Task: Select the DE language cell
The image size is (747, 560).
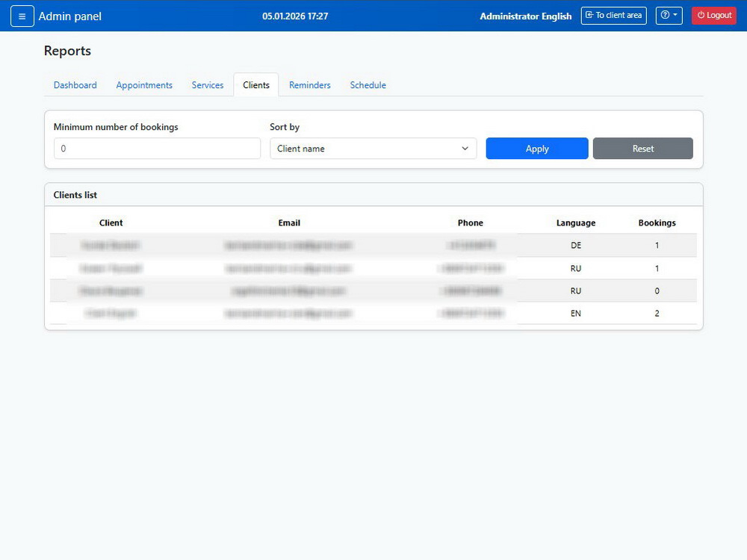Action: [x=576, y=245]
